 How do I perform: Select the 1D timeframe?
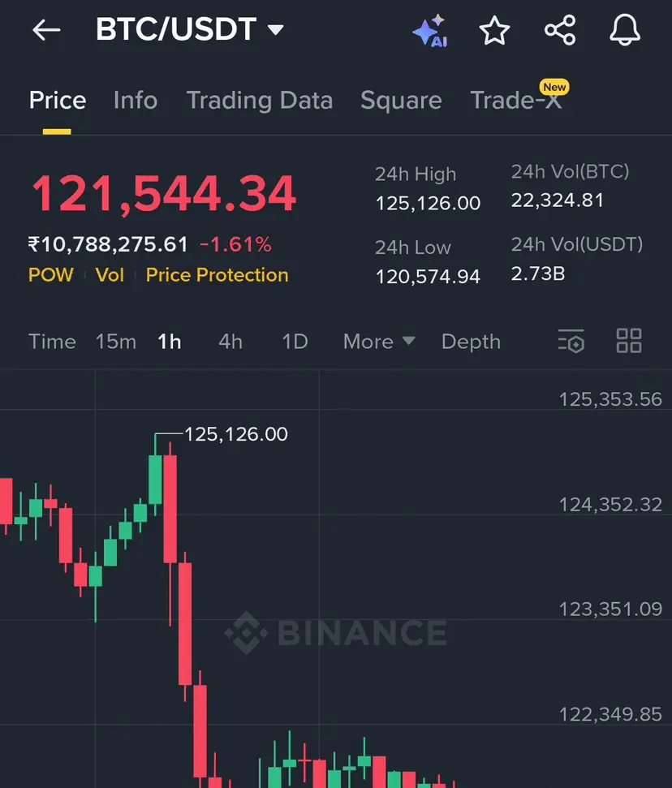pos(295,342)
